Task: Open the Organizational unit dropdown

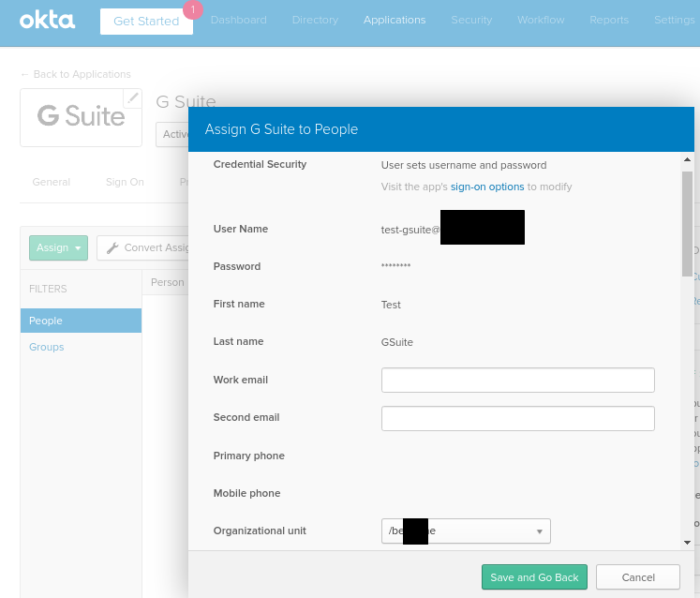Action: (466, 531)
